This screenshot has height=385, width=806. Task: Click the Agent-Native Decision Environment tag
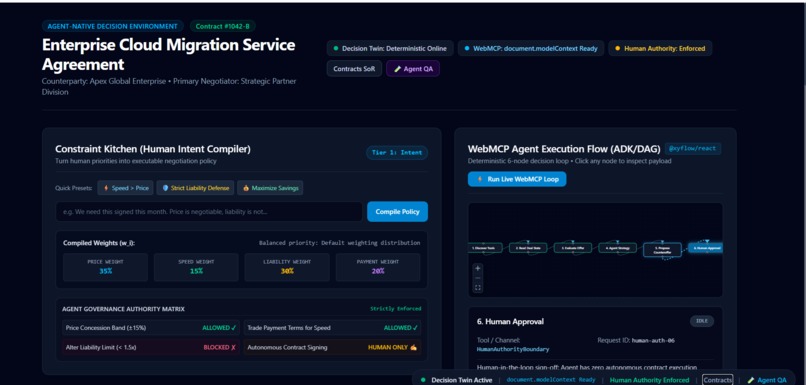(113, 26)
